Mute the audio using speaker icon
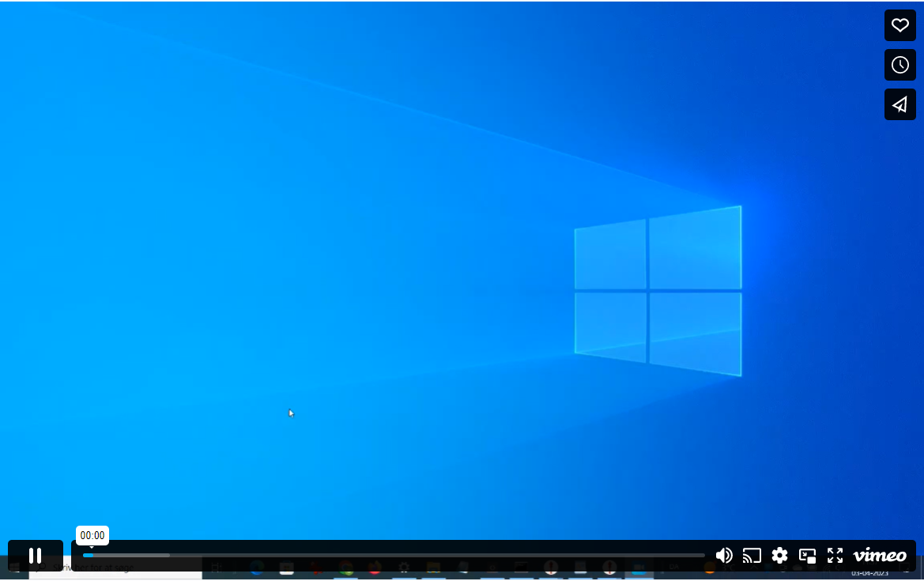The image size is (924, 581). (x=724, y=556)
